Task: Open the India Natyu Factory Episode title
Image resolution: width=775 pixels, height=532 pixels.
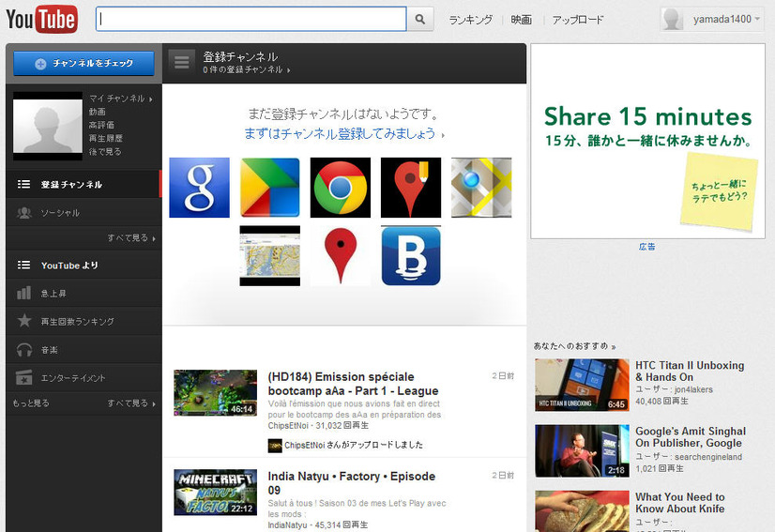Action: pos(352,483)
